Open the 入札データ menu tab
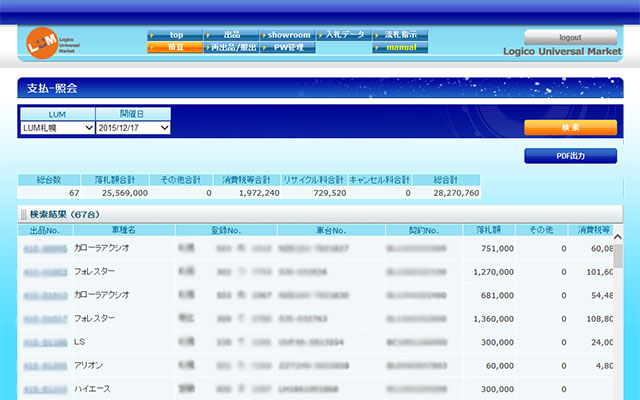This screenshot has height=400, width=640. [x=344, y=35]
